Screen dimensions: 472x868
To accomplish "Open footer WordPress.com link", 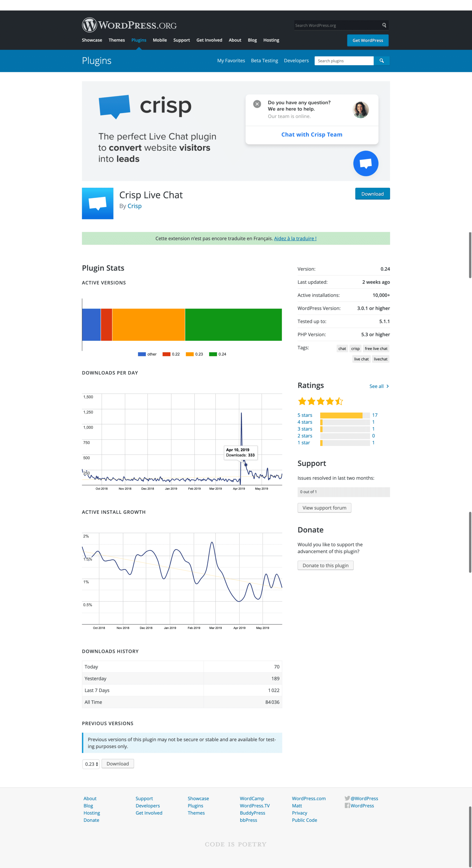I will point(309,799).
